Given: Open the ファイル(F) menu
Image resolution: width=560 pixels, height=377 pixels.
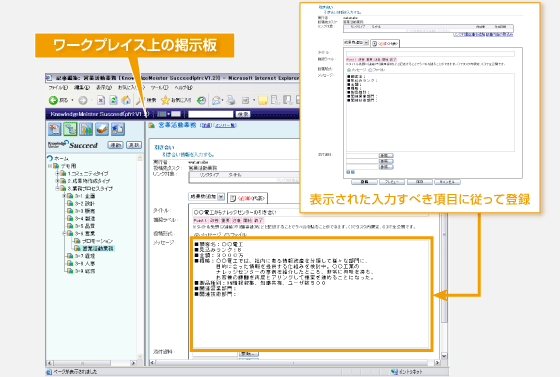Looking at the screenshot, I should coord(58,87).
